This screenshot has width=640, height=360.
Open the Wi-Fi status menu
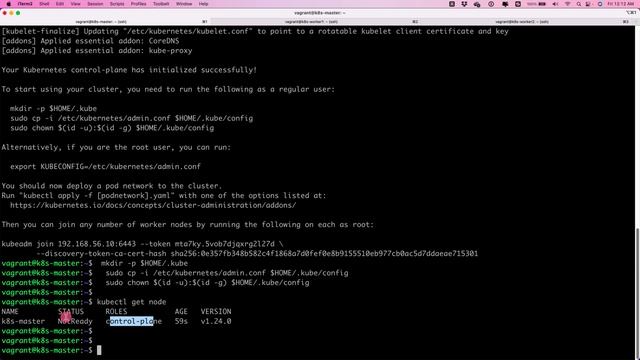pyautogui.click(x=567, y=4)
